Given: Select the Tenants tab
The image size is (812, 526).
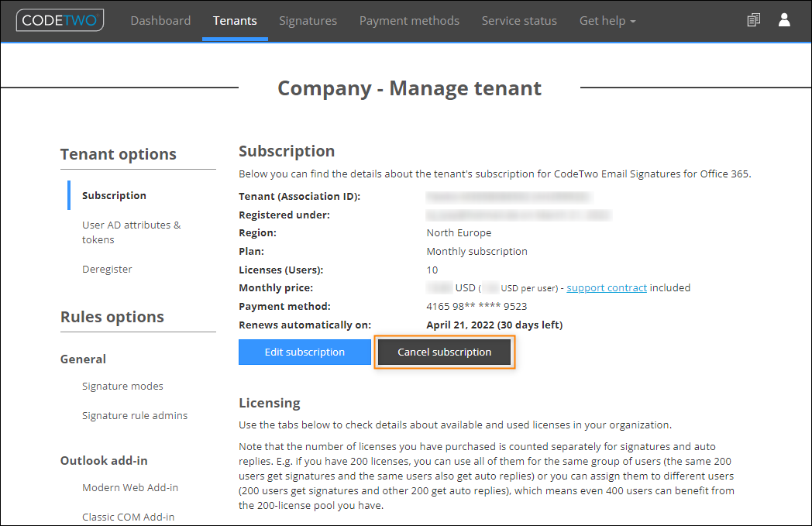Looking at the screenshot, I should point(235,21).
